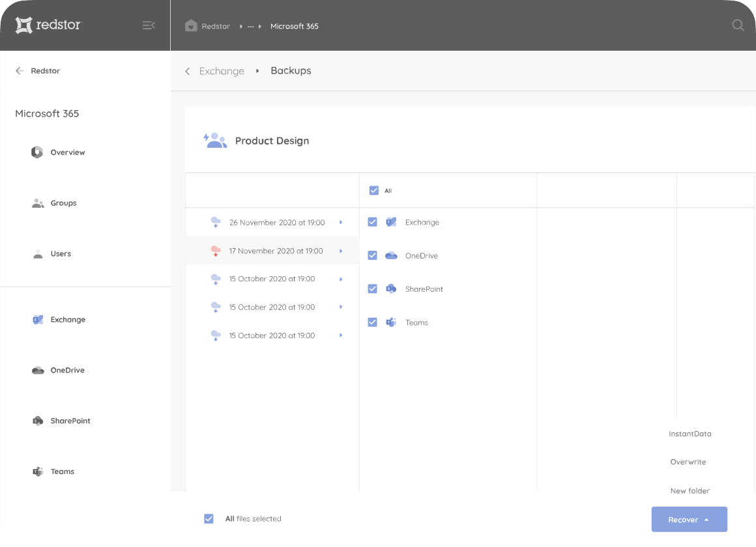
Task: Click the back arrow beside Redstor in sidebar
Action: [x=20, y=71]
